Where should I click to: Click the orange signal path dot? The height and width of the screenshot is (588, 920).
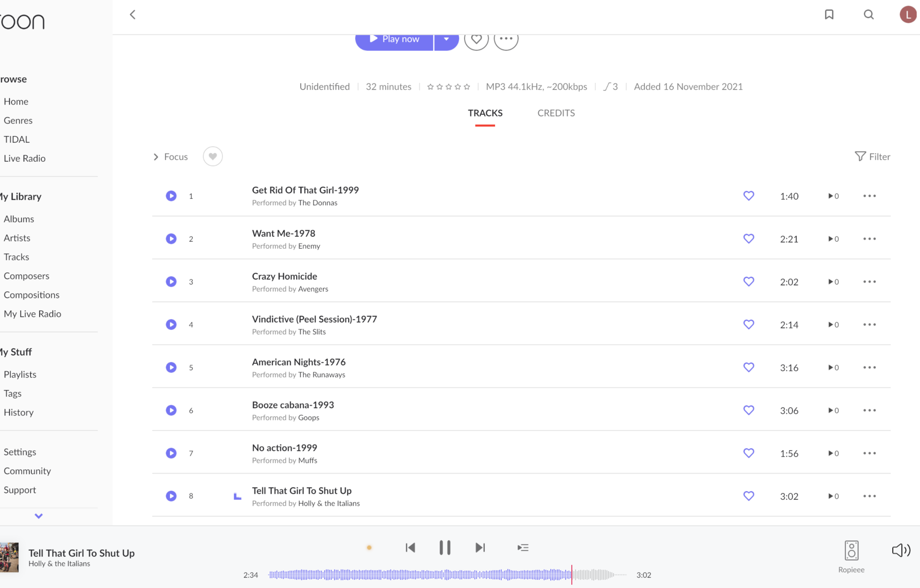click(369, 548)
